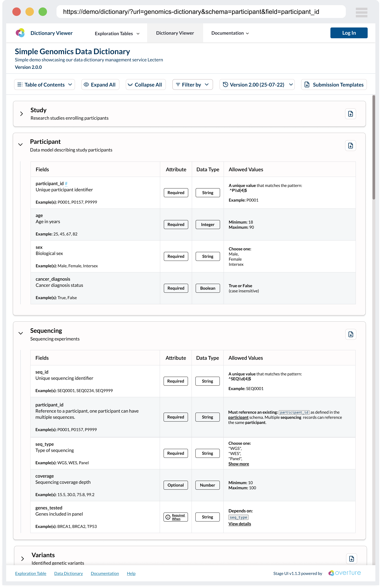
Task: Open the Filter by control
Action: (192, 84)
